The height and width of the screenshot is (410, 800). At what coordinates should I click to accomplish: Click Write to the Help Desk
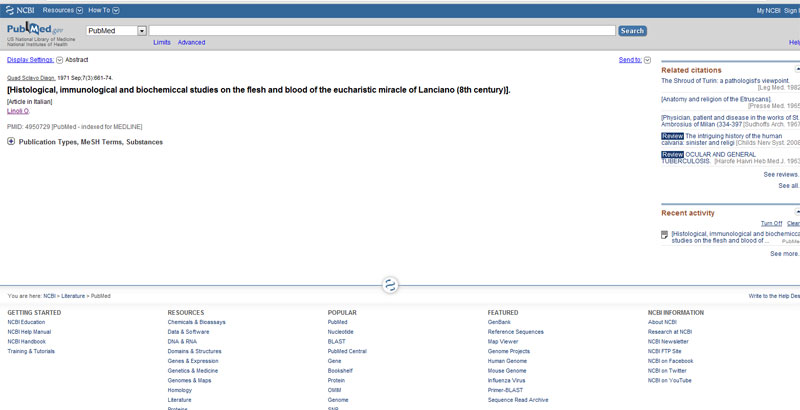click(x=774, y=296)
